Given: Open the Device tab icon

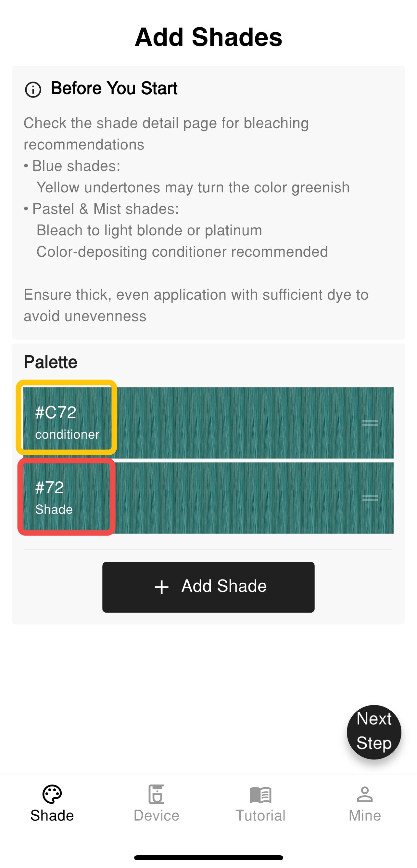Looking at the screenshot, I should (156, 794).
